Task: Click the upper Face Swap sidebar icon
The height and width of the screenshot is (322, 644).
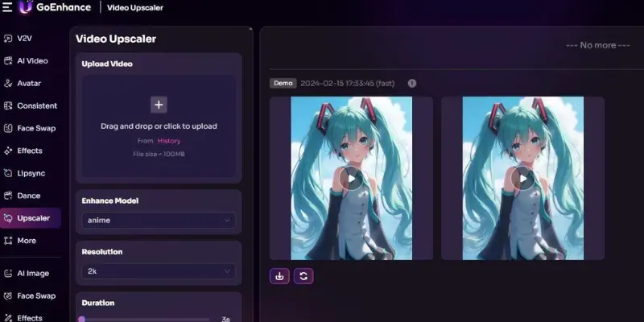Action: click(8, 128)
